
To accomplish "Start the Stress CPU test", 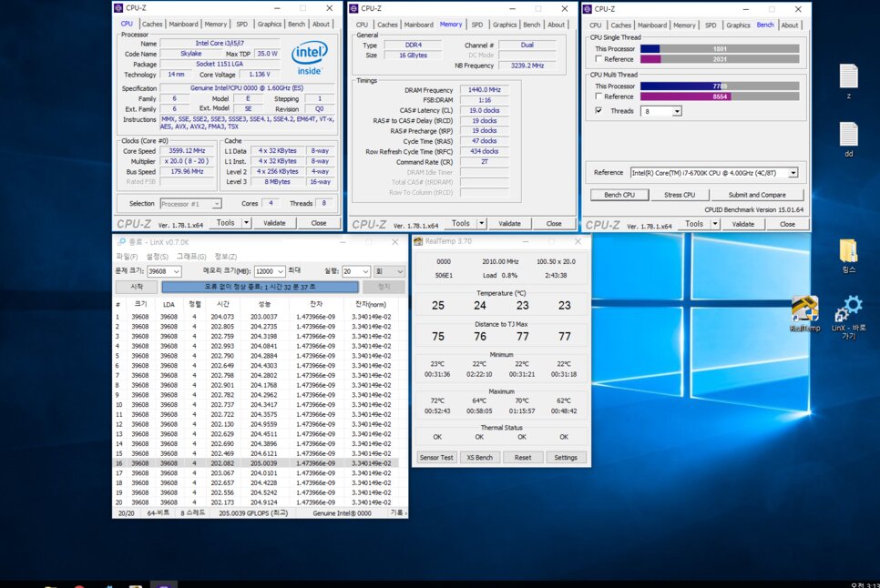I will 680,195.
